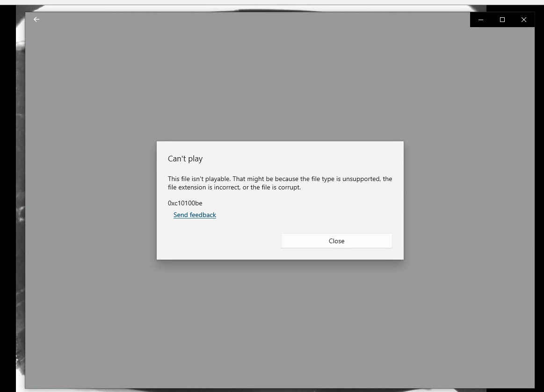The height and width of the screenshot is (392, 544).
Task: Click the Can't play dialog heading
Action: tap(185, 159)
